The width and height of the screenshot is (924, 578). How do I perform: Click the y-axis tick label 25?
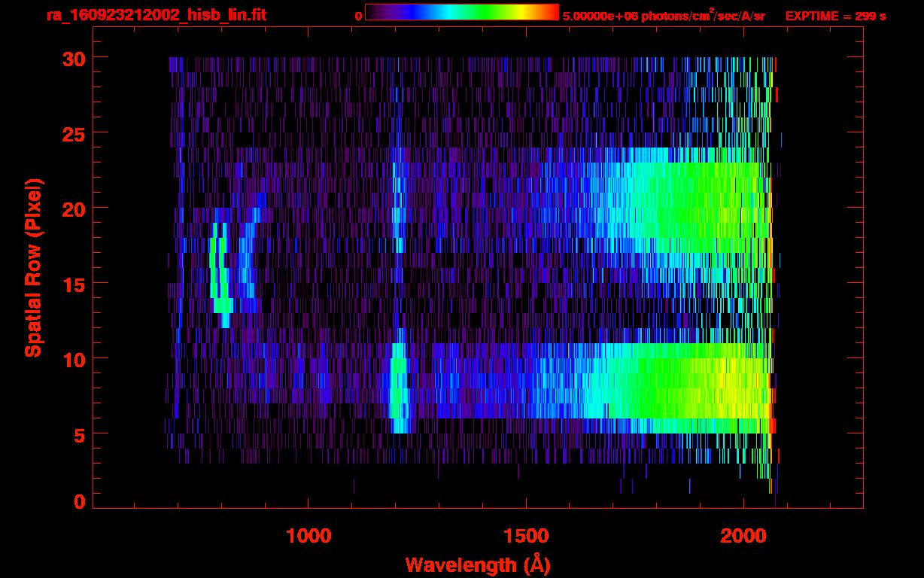pyautogui.click(x=74, y=133)
